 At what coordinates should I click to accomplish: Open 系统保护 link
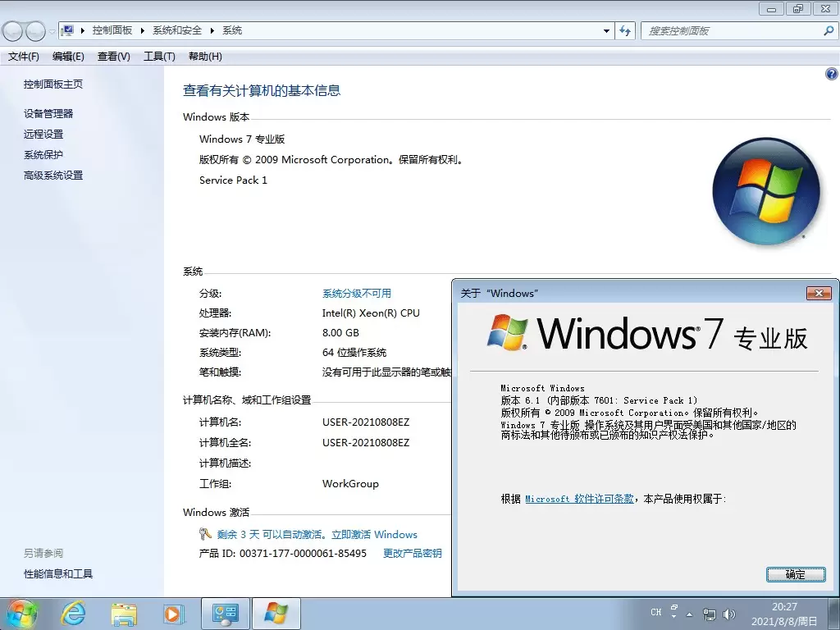coord(43,155)
